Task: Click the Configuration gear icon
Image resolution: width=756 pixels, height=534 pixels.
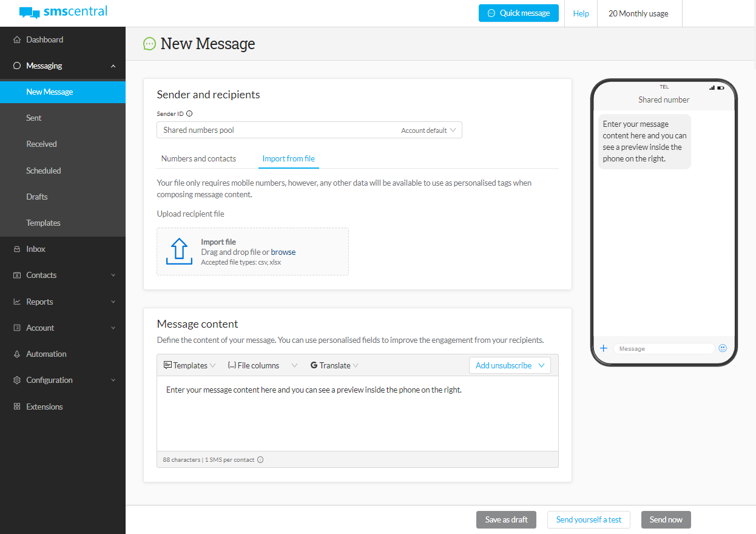Action: [x=17, y=380]
